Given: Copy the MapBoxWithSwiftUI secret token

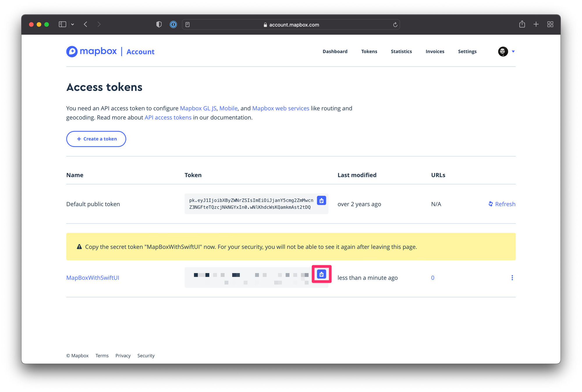Looking at the screenshot, I should (321, 274).
